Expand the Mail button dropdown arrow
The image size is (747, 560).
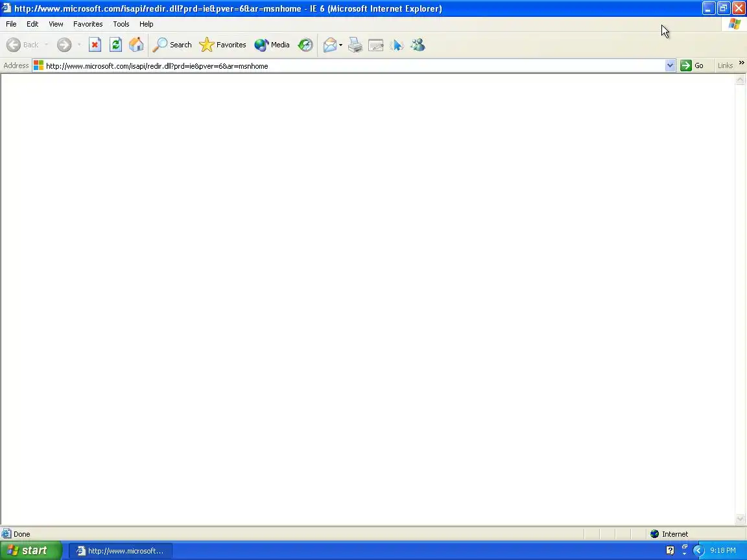coord(340,45)
